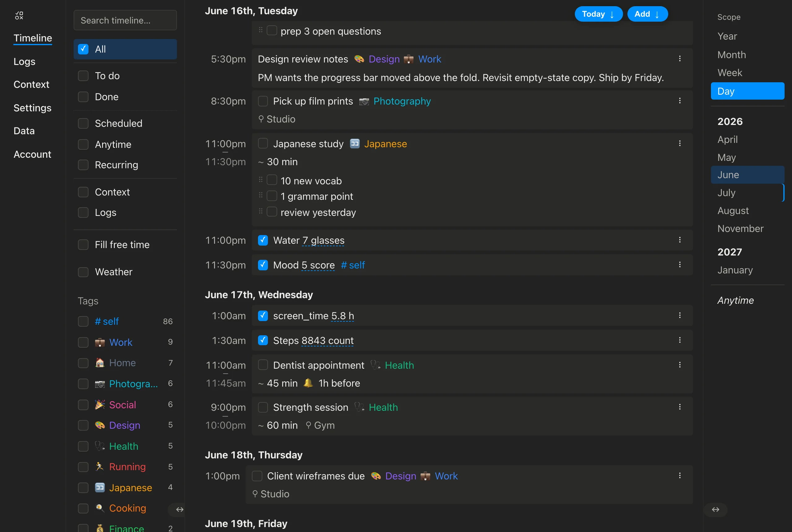This screenshot has height=532, width=792.
Task: Click the briefcase icon beside Work in Tags
Action: pos(100,342)
